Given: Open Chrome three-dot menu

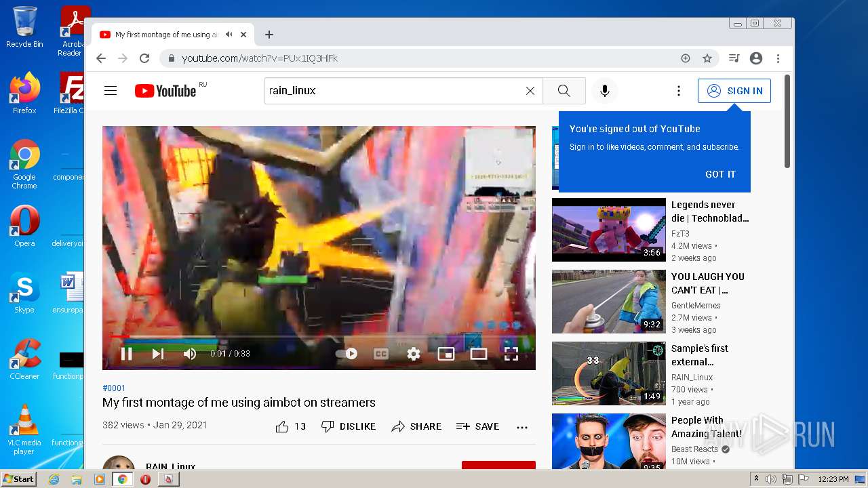Looking at the screenshot, I should click(x=778, y=58).
